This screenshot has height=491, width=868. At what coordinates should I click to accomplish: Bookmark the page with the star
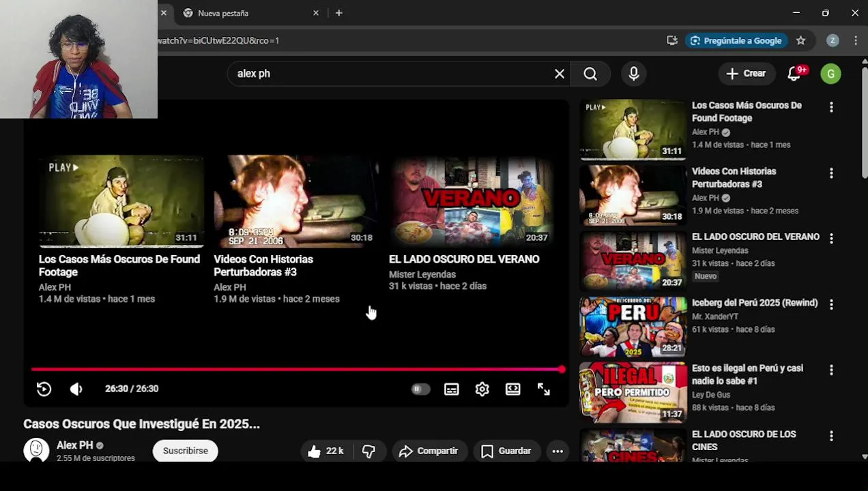click(801, 41)
